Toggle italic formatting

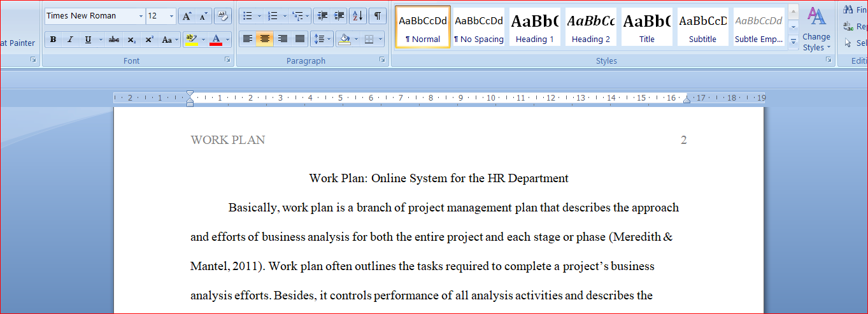pyautogui.click(x=70, y=39)
